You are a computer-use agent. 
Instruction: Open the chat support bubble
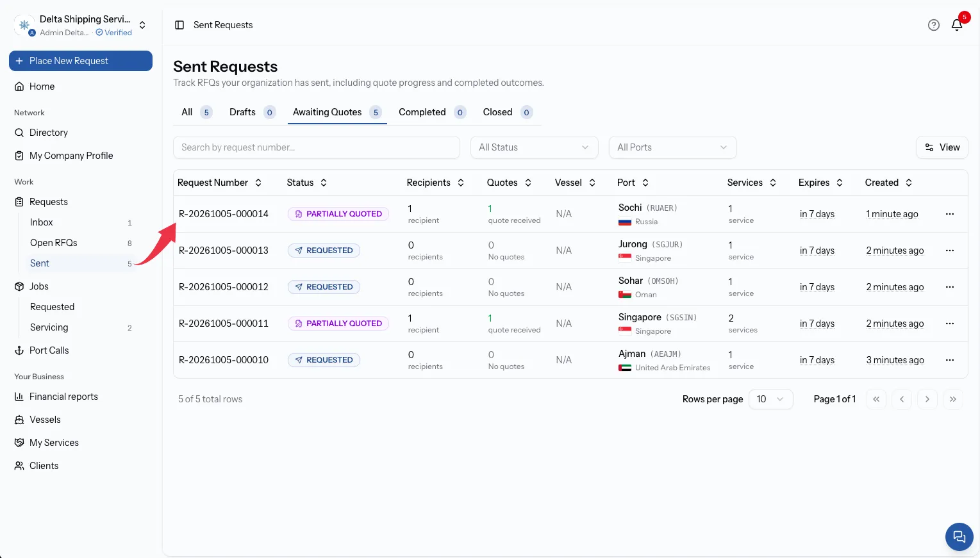pyautogui.click(x=959, y=537)
